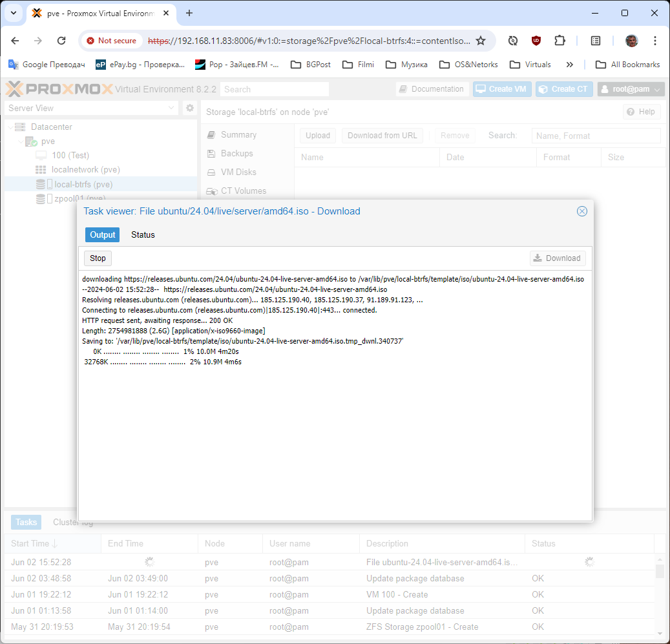
Task: Open Virtuals bookmarks folder
Action: pos(530,65)
